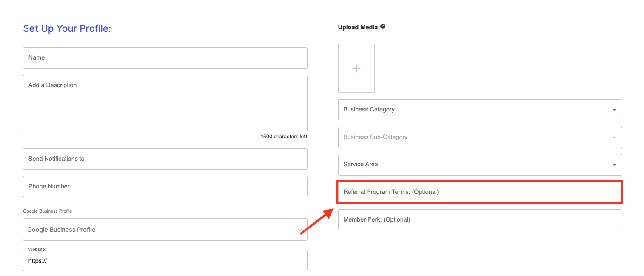This screenshot has height=276, width=644.
Task: Click the 1500 characters left counter
Action: [284, 137]
